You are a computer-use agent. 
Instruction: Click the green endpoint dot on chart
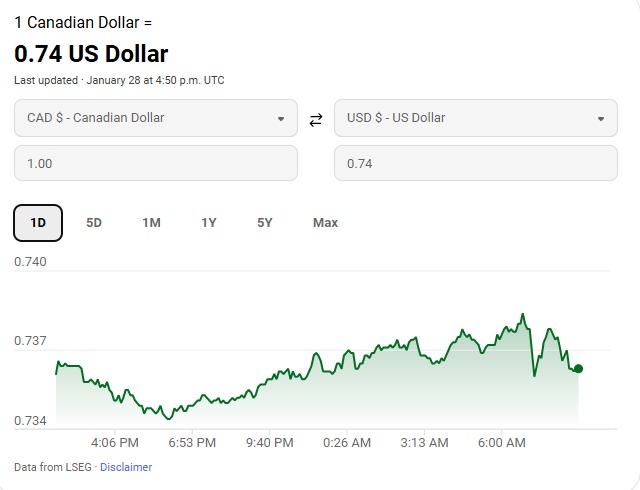(x=578, y=369)
